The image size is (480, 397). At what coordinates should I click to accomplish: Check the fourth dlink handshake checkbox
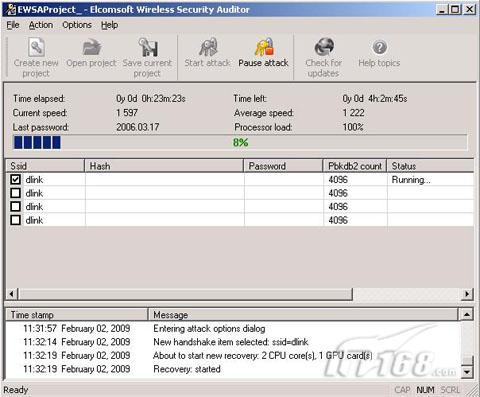tap(15, 220)
